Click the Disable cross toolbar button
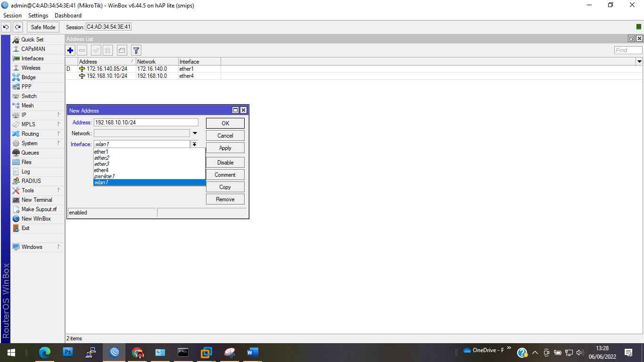Viewport: 644px width, 362px height. (x=108, y=50)
